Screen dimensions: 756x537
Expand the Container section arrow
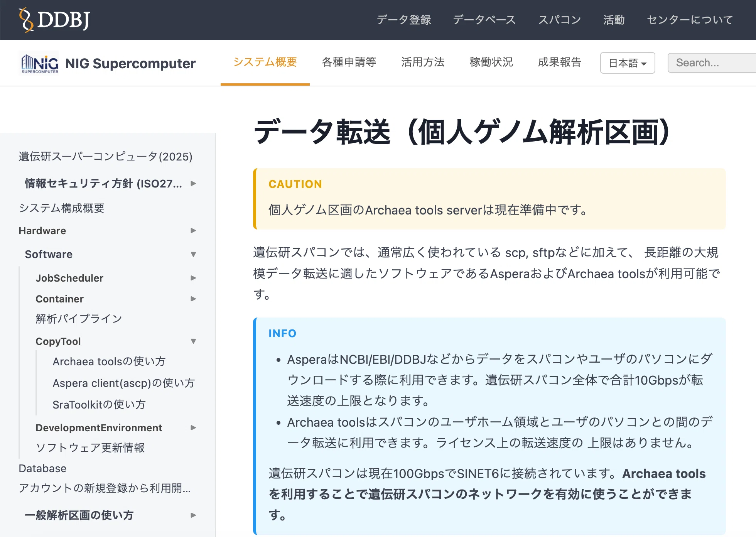click(193, 299)
